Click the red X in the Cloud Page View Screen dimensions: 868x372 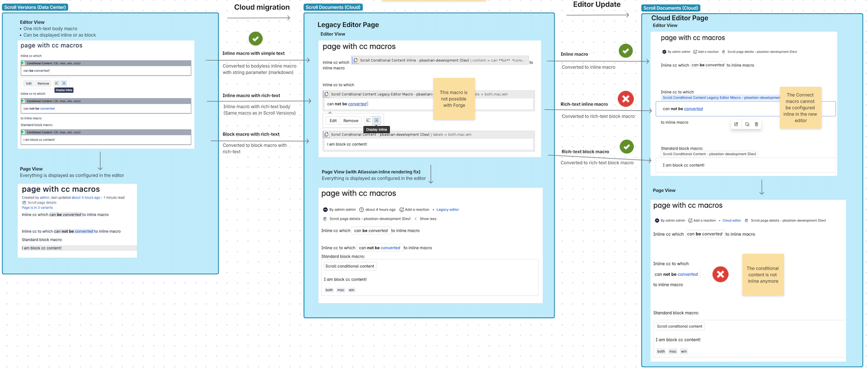pyautogui.click(x=720, y=275)
